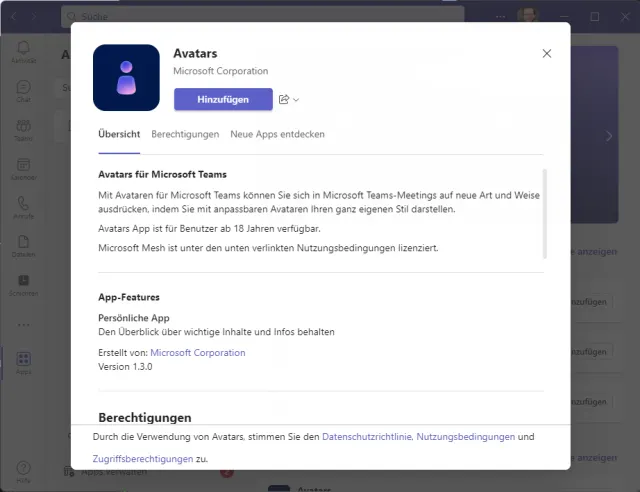
Task: Click the Avatars für Microsoft Teams heading
Action: pos(162,174)
